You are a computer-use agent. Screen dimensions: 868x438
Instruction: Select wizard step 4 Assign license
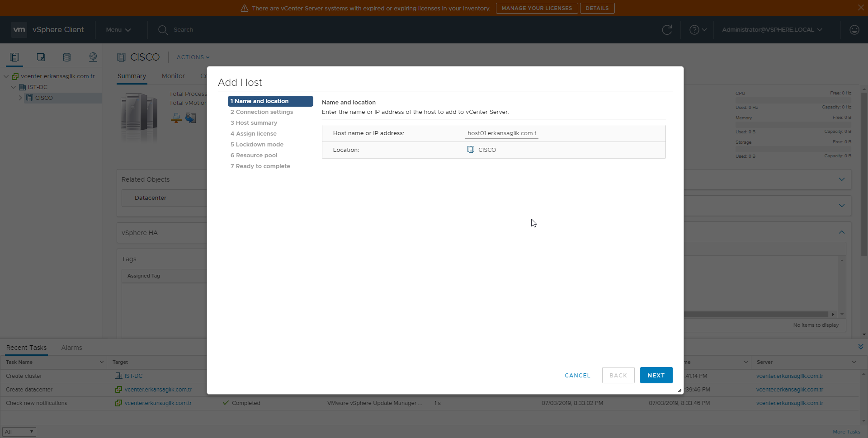(254, 134)
